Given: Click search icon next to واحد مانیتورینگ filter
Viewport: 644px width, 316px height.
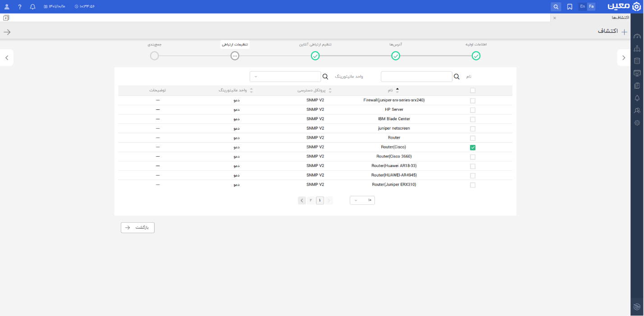Looking at the screenshot, I should point(325,77).
